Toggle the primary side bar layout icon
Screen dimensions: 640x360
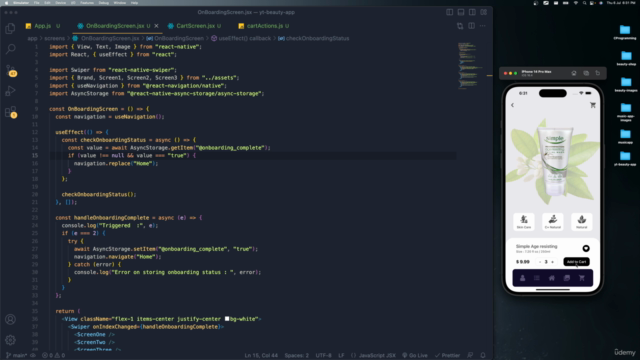click(x=449, y=12)
